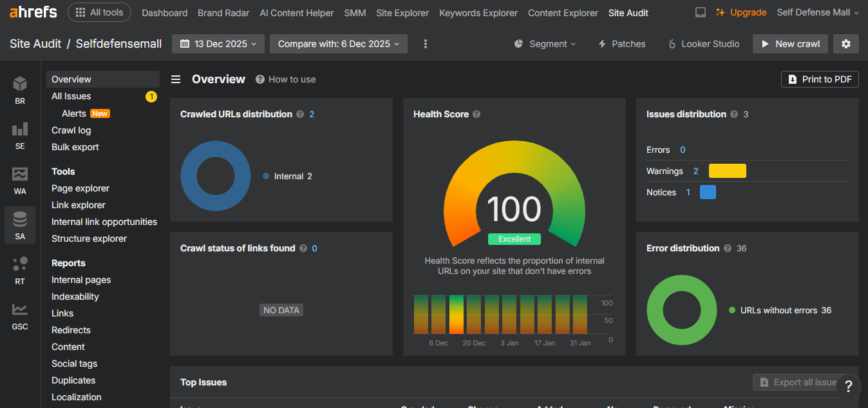
Task: Open Alerts in the sidebar
Action: (x=74, y=113)
